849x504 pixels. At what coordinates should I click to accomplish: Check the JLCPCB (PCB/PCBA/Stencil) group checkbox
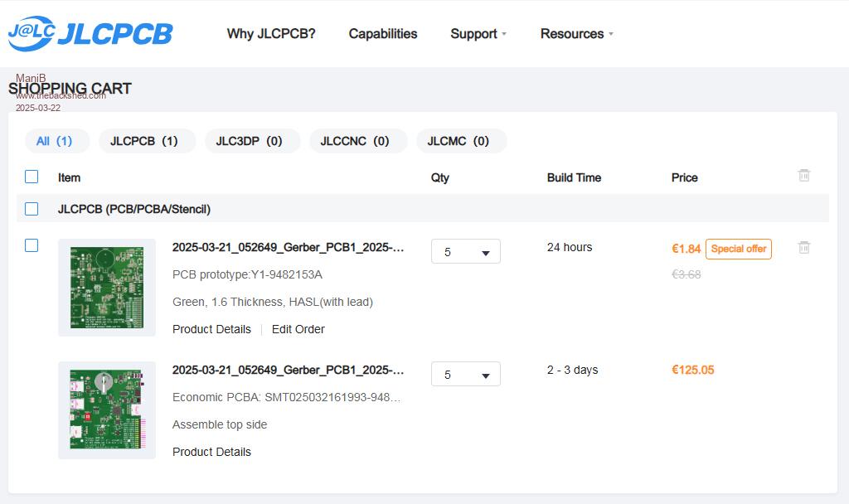pos(32,209)
